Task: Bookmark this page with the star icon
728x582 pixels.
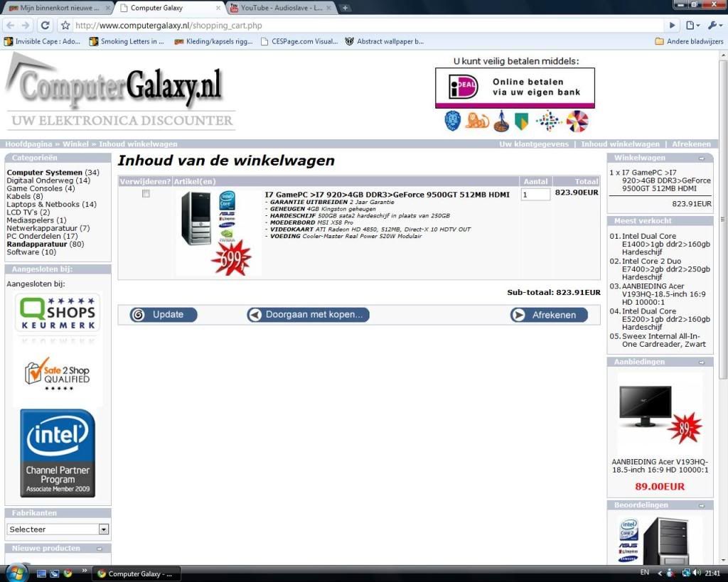Action: pyautogui.click(x=65, y=26)
